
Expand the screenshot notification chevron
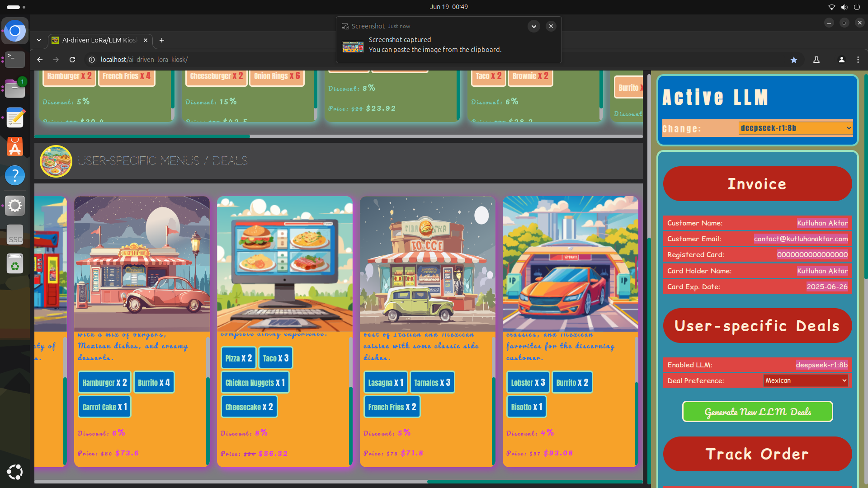534,26
